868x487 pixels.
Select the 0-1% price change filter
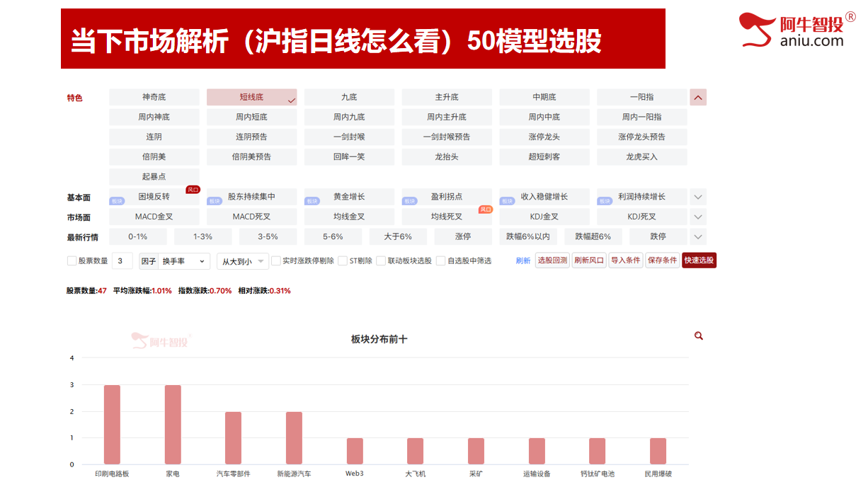tap(138, 236)
